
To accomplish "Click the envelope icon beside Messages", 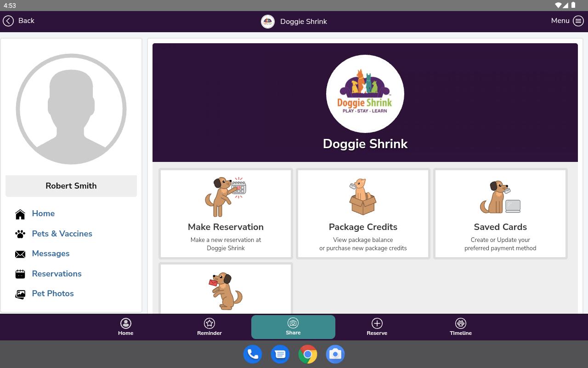I will pyautogui.click(x=20, y=254).
